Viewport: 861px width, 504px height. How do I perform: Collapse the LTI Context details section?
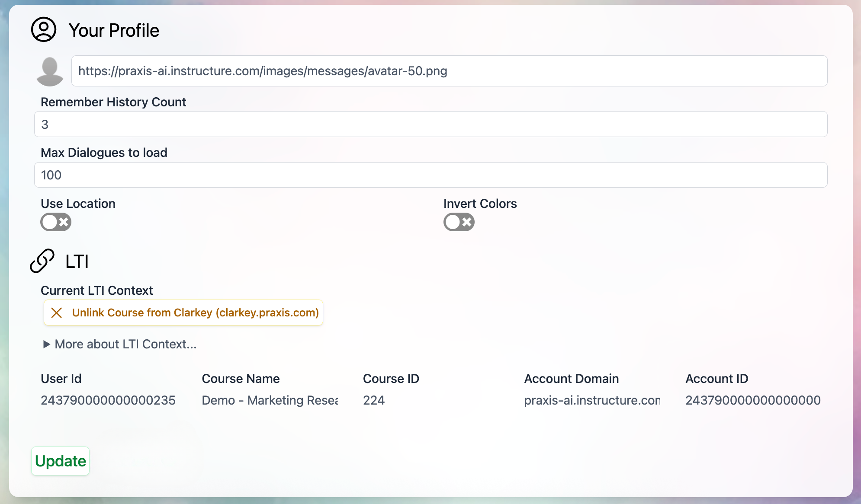pyautogui.click(x=125, y=344)
